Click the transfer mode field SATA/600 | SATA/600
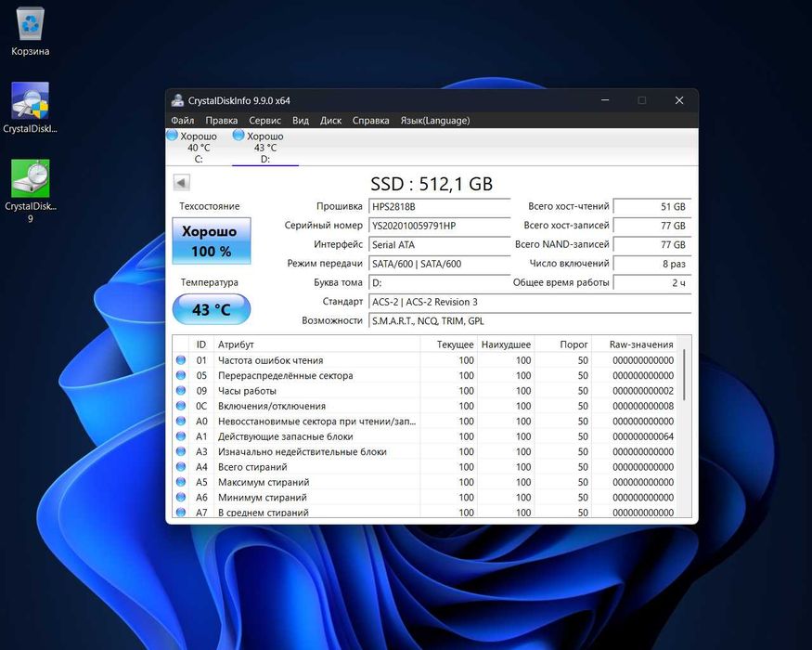 click(x=439, y=264)
